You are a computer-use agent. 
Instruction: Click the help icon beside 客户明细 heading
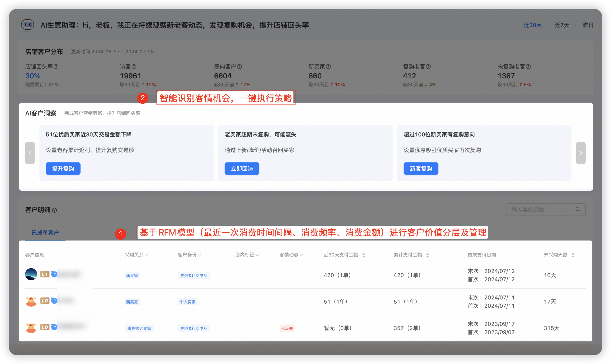click(x=55, y=210)
